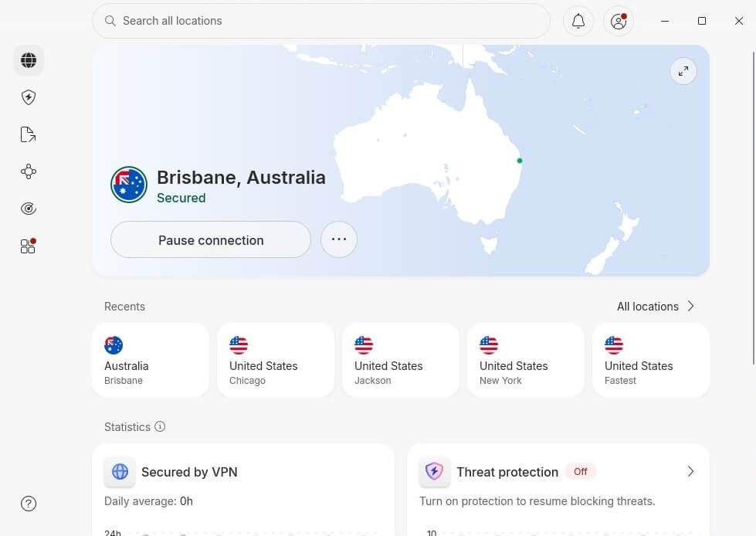The height and width of the screenshot is (536, 756).
Task: Expand the map to full view
Action: coord(683,71)
